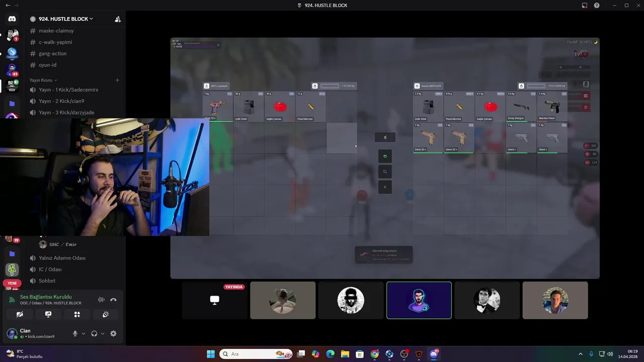The height and width of the screenshot is (362, 644).
Task: Click the green use item button
Action: click(385, 156)
